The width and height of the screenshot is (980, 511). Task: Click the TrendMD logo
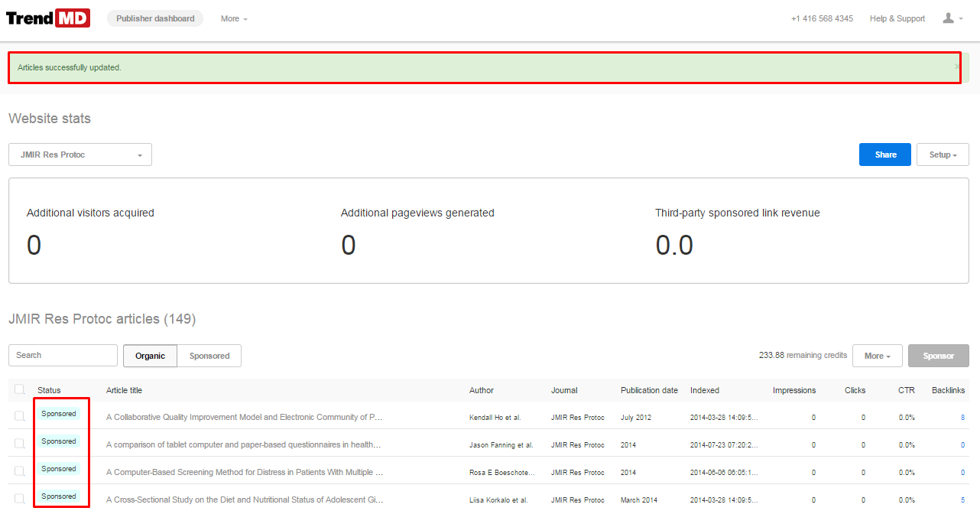click(48, 18)
